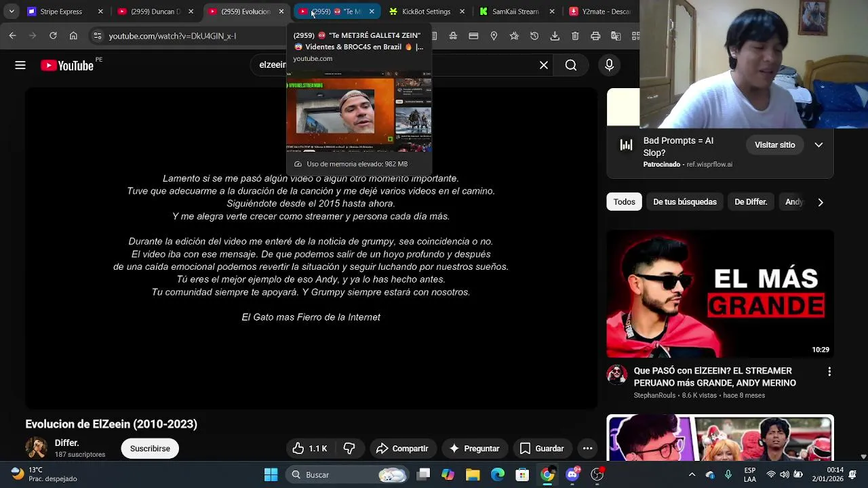Open the tab search dropdown arrow
This screenshot has height=488, width=868.
pos(12,12)
